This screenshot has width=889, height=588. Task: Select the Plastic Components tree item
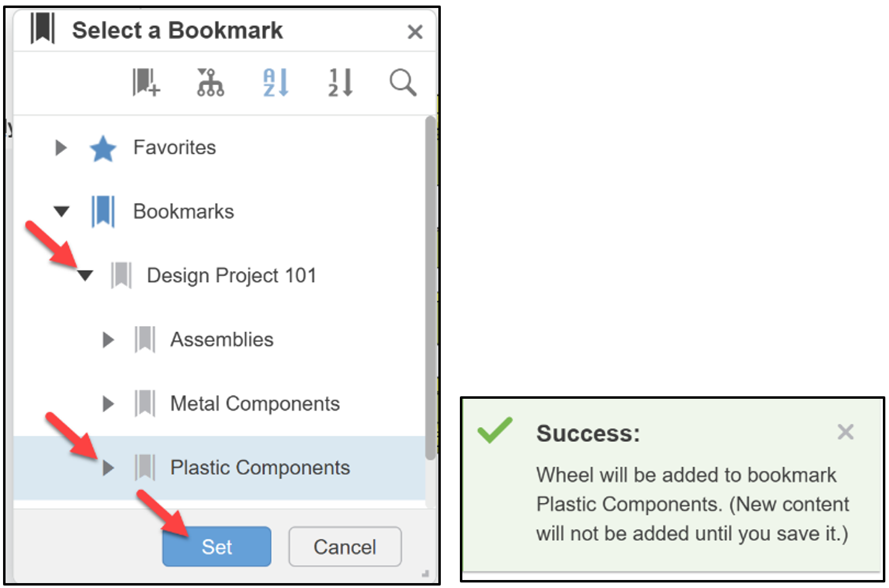[260, 467]
